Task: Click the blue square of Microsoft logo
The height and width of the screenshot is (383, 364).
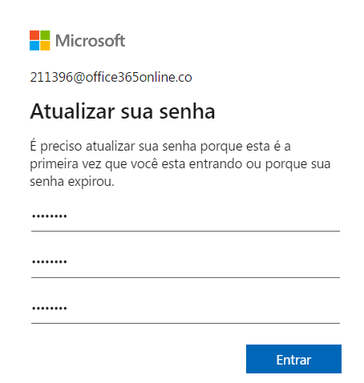Action: point(34,46)
